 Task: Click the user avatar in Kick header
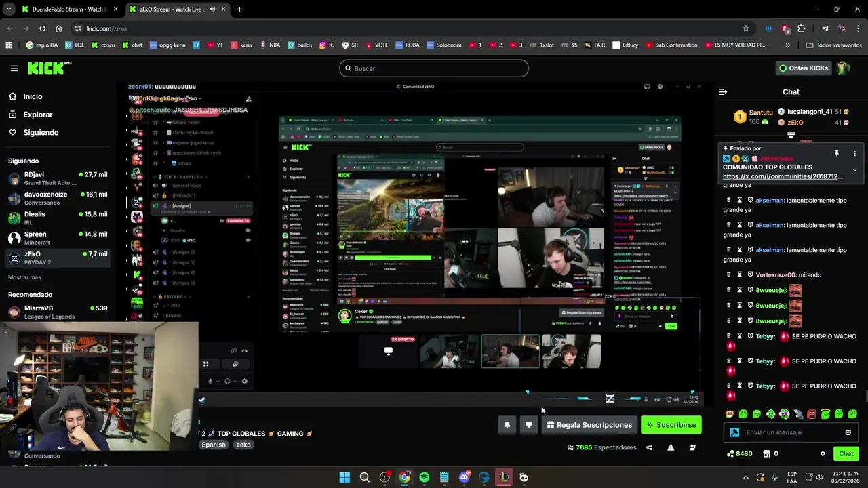843,68
